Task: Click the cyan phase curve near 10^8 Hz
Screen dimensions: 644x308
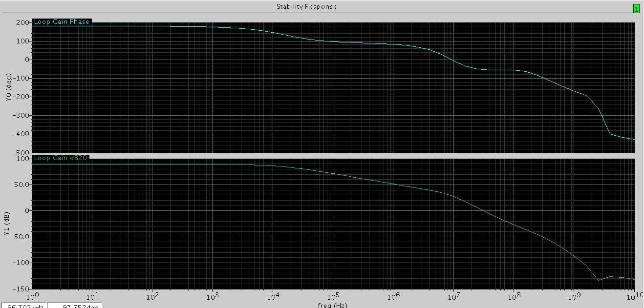Action: pos(514,70)
